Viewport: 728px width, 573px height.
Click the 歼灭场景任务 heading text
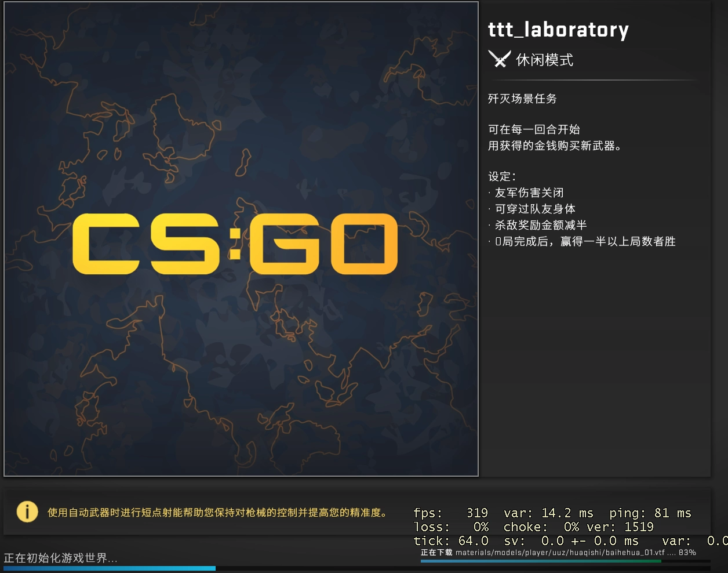(x=522, y=99)
